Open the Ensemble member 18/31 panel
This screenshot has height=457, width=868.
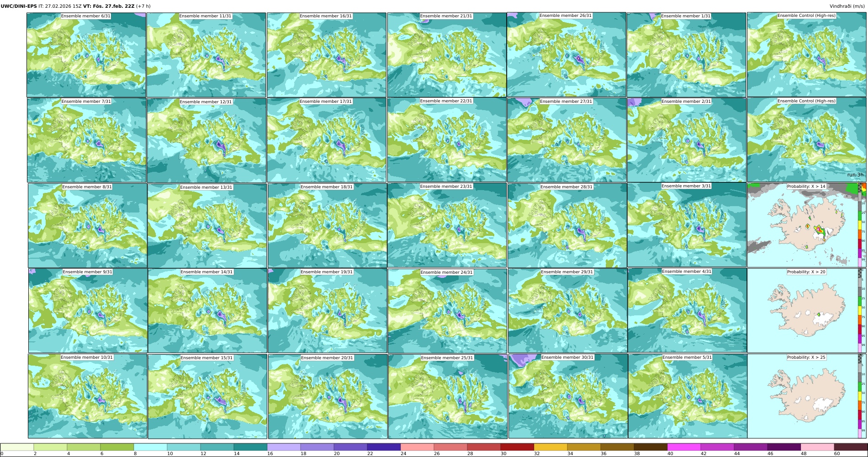click(x=327, y=225)
